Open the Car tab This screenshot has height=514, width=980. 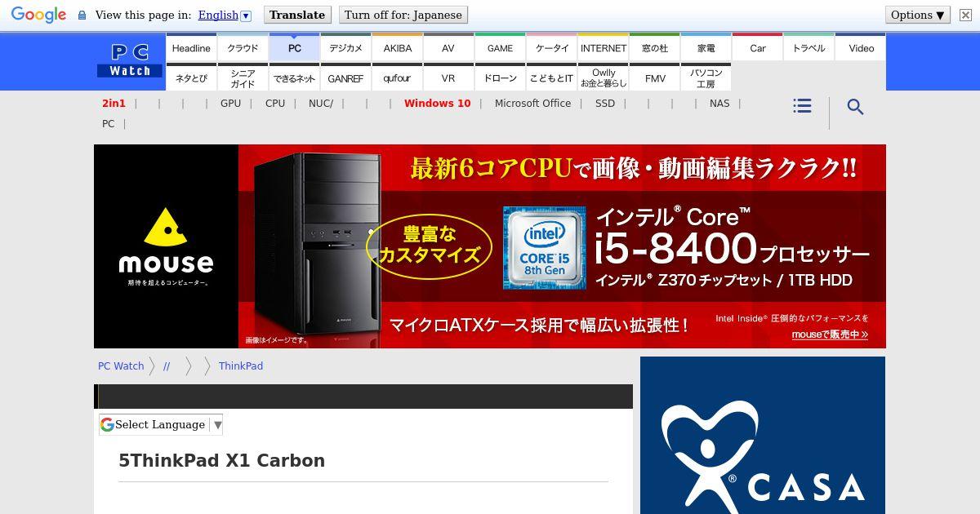[757, 48]
